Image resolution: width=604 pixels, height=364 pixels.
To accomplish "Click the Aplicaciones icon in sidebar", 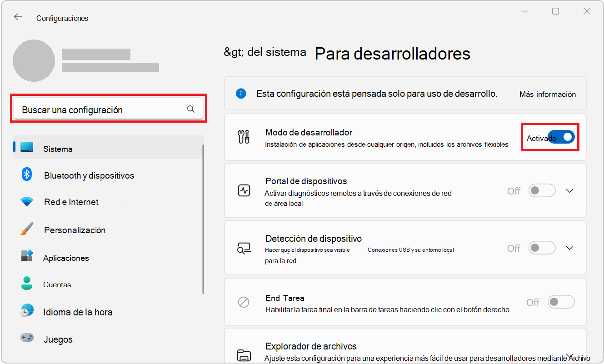I will coord(26,257).
